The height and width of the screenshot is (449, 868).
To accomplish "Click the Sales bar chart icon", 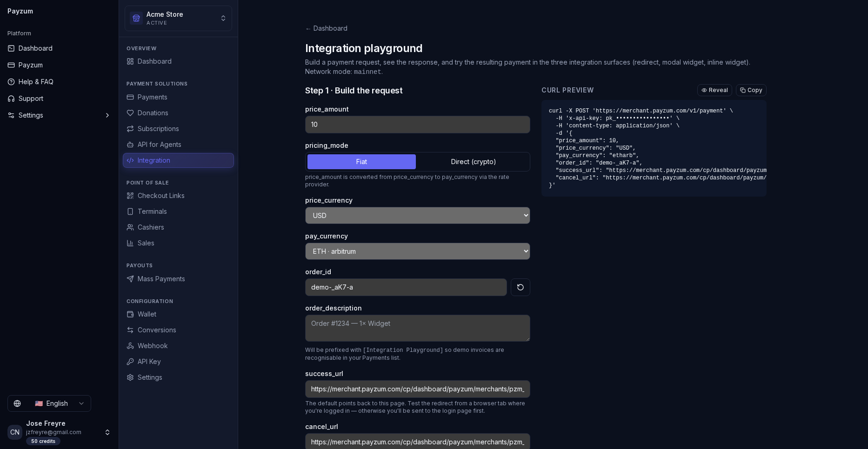I will pyautogui.click(x=130, y=243).
